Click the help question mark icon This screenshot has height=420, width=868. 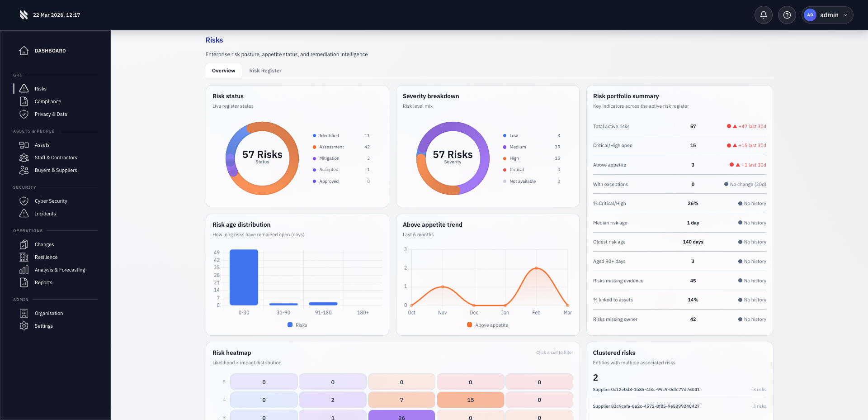(787, 15)
